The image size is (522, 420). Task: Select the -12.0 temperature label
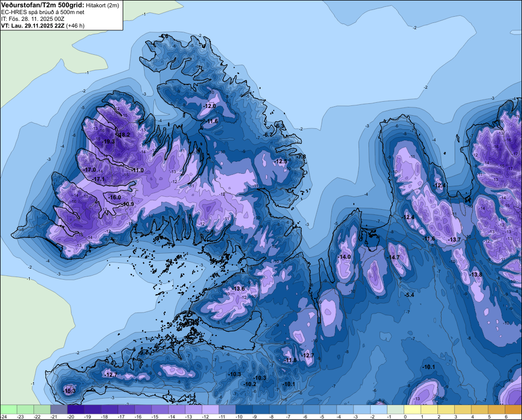coord(209,106)
